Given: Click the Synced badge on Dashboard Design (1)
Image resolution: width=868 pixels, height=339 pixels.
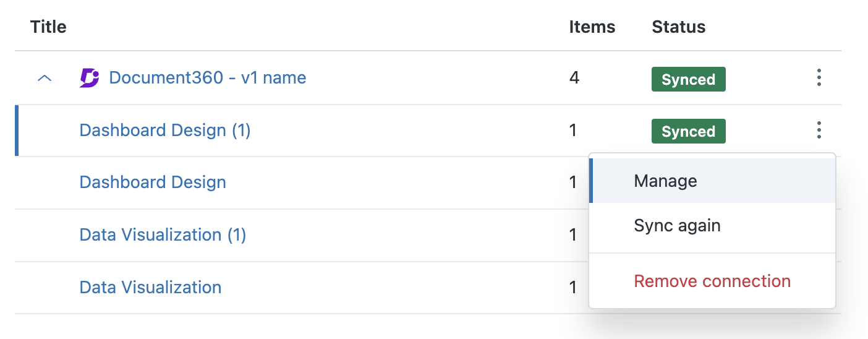Looking at the screenshot, I should click(688, 132).
